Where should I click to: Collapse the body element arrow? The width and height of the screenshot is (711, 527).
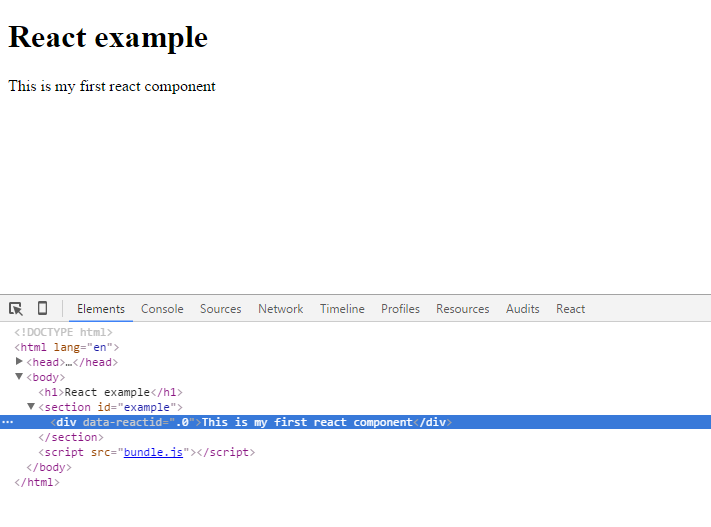tap(19, 376)
